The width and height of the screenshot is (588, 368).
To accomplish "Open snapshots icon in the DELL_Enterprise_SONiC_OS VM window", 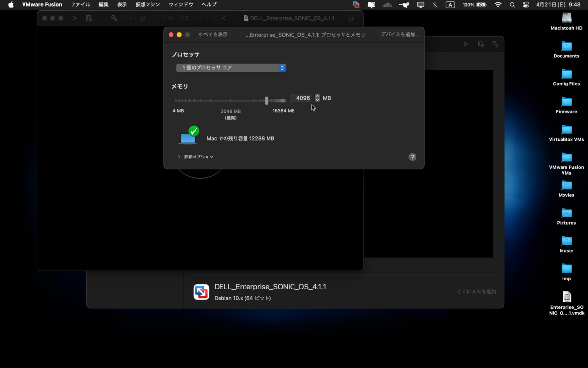I will coord(89,18).
